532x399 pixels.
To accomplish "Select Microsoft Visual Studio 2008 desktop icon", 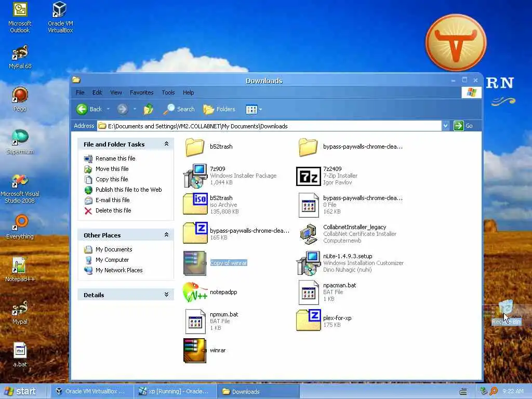I will [x=20, y=189].
